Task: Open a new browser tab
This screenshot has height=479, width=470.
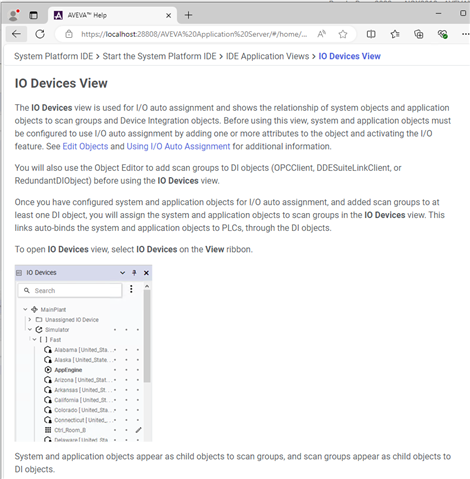Action: pos(188,15)
